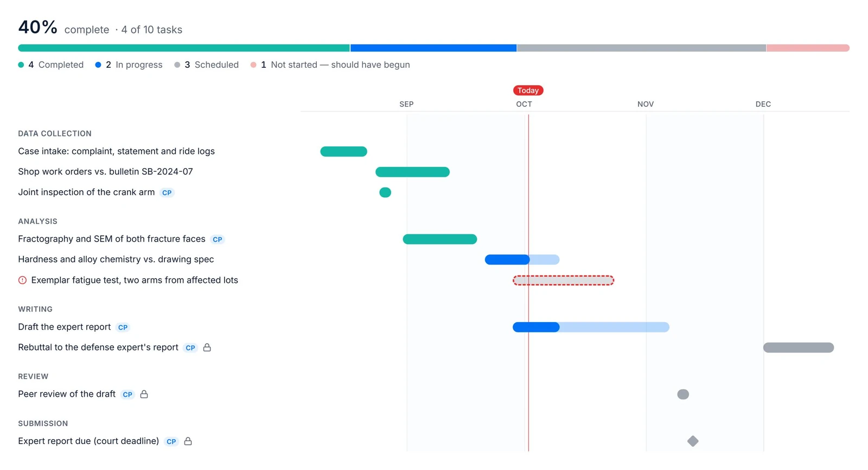868x470 pixels.
Task: Select the Hardness and alloy chemistry progress bar
Action: click(x=522, y=260)
